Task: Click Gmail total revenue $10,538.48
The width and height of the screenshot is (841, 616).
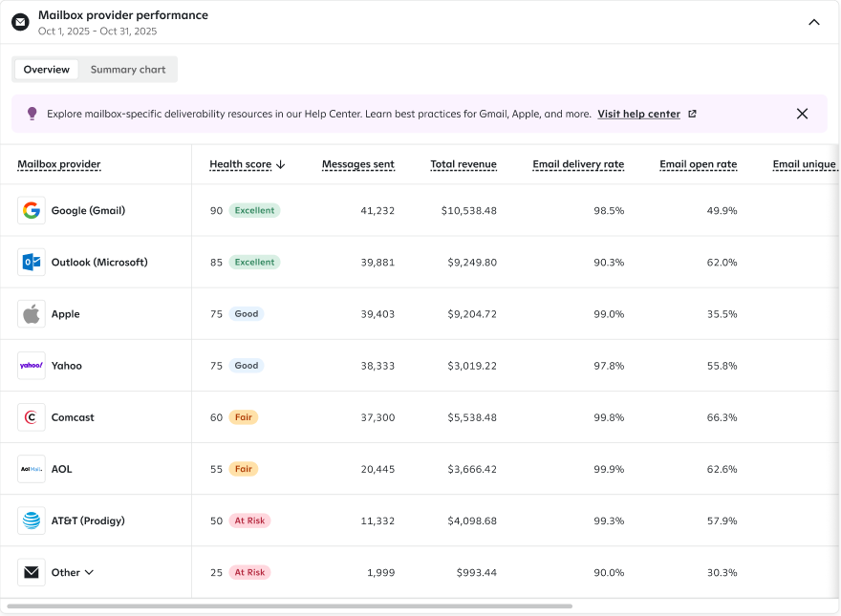Action: [469, 211]
